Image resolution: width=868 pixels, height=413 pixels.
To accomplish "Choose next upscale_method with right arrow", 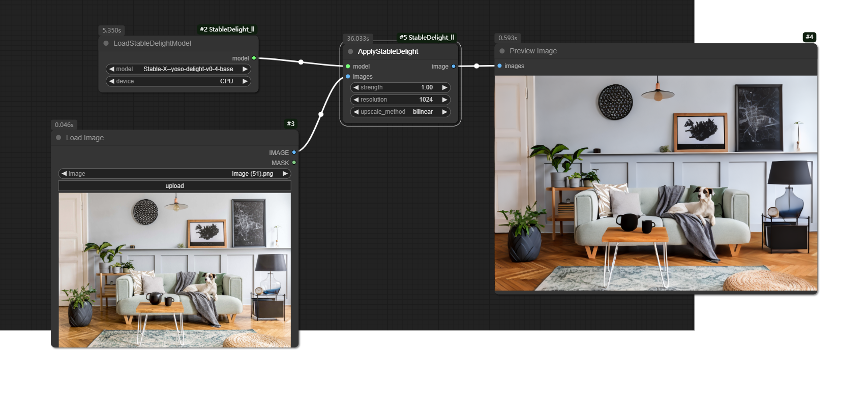I will 444,112.
